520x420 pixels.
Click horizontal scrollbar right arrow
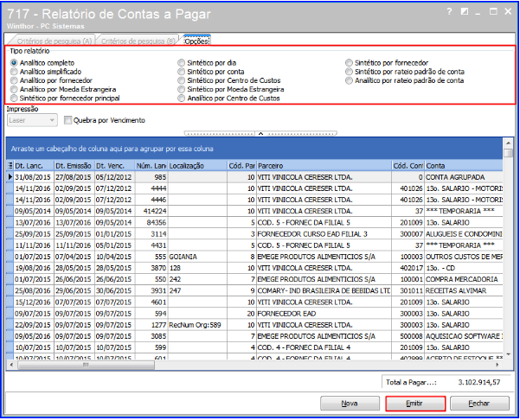(498, 365)
